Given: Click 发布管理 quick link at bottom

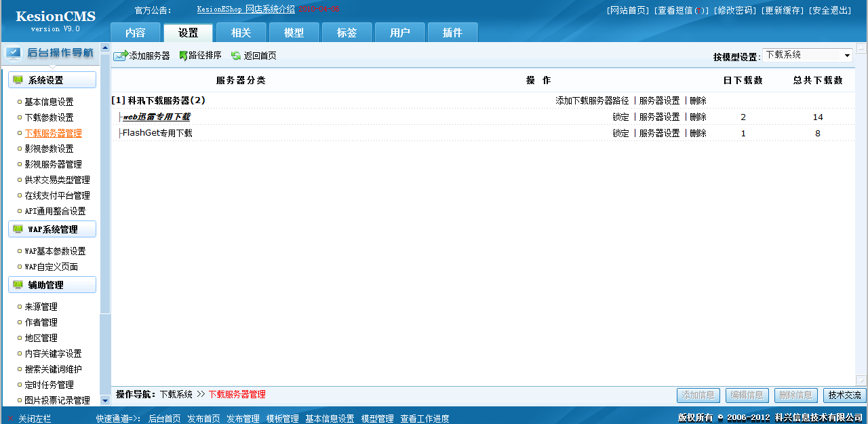Looking at the screenshot, I should [x=243, y=419].
